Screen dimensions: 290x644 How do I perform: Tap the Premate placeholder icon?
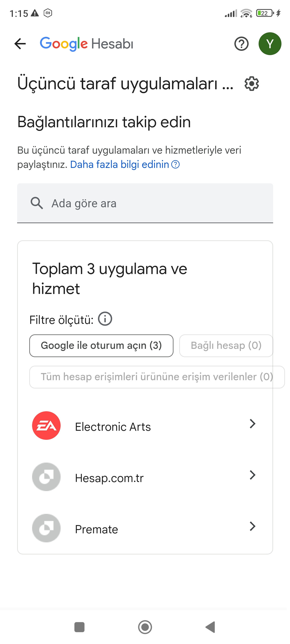[x=46, y=528]
